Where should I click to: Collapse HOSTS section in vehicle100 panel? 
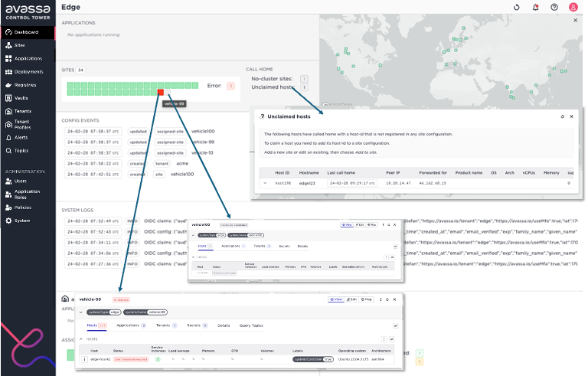pyautogui.click(x=194, y=257)
